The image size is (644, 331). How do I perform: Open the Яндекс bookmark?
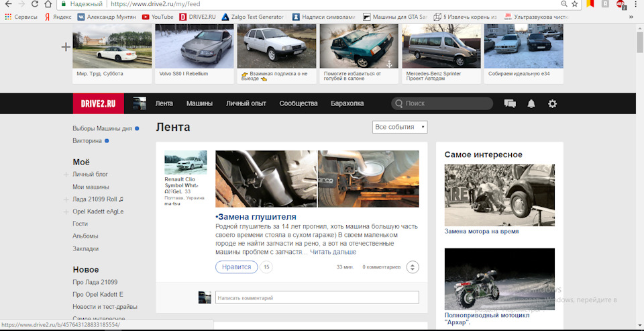(58, 17)
